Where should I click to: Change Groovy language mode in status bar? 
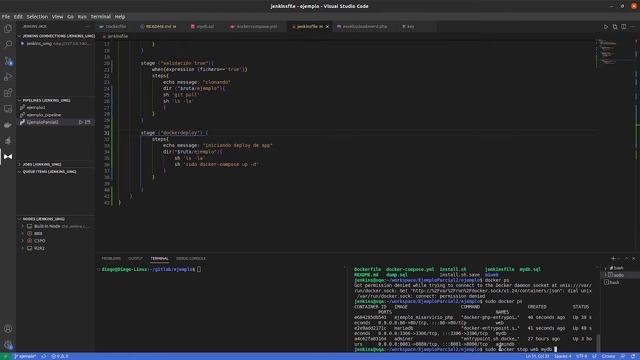coord(608,356)
